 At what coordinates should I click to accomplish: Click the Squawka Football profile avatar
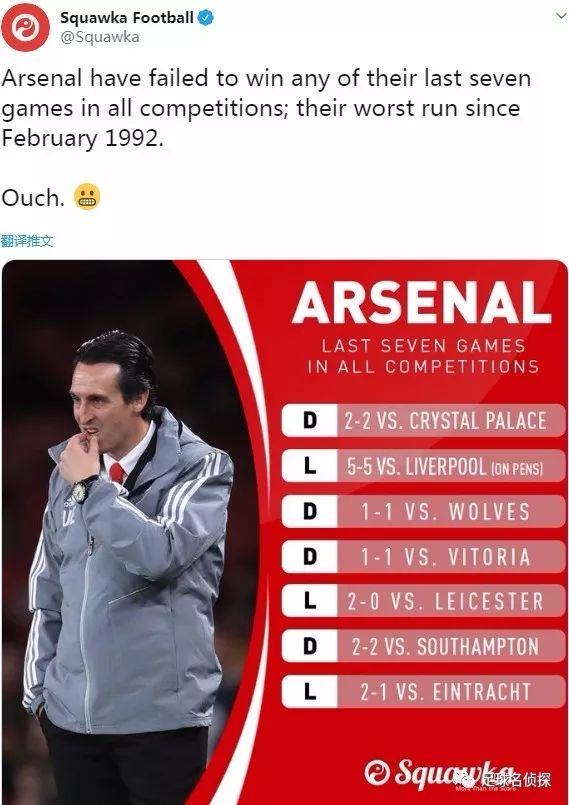coord(25,27)
